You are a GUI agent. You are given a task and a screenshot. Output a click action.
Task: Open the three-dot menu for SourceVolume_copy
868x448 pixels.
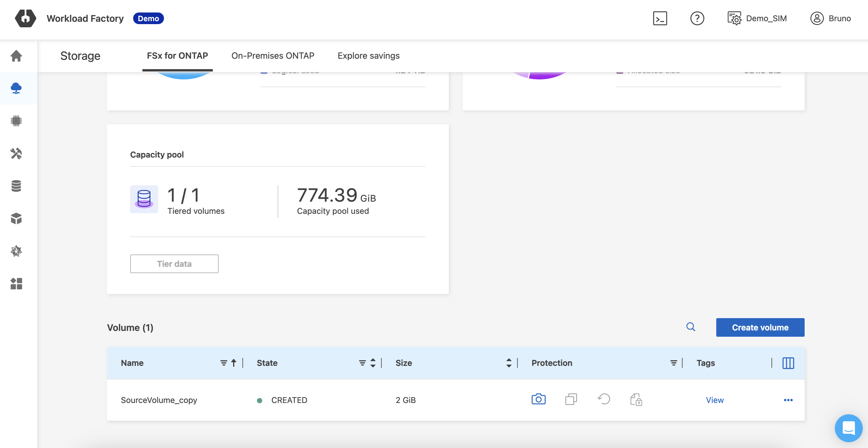tap(788, 400)
